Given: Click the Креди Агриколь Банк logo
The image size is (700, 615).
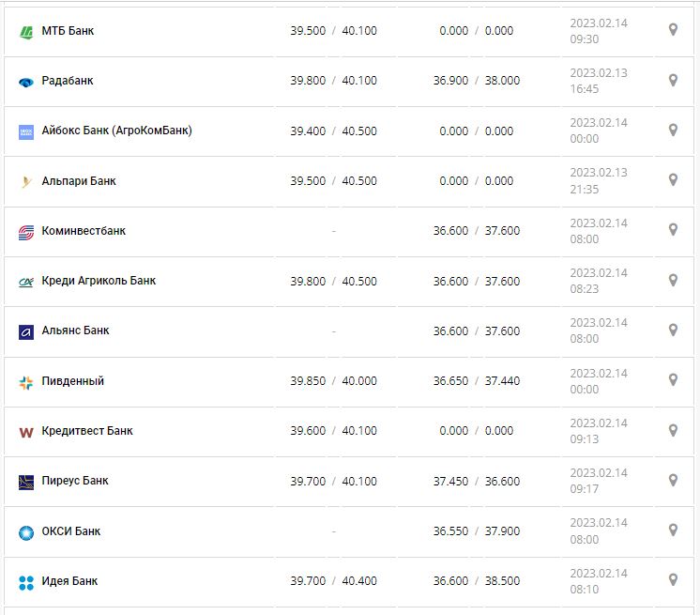Looking at the screenshot, I should pos(26,282).
